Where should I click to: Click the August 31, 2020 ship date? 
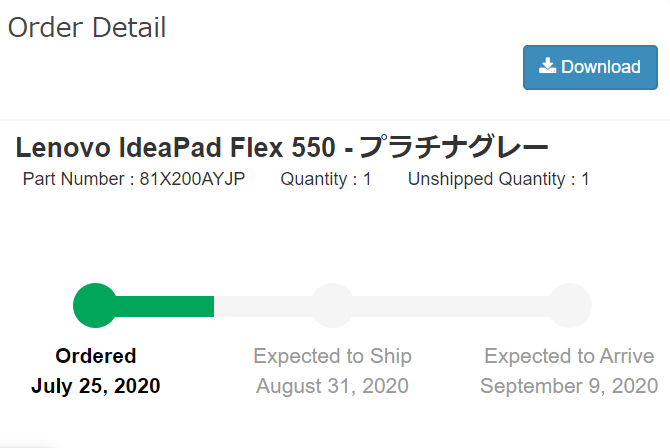(332, 386)
